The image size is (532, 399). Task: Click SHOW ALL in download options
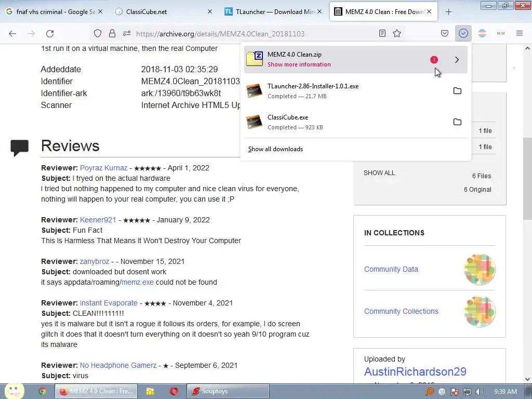tap(379, 173)
